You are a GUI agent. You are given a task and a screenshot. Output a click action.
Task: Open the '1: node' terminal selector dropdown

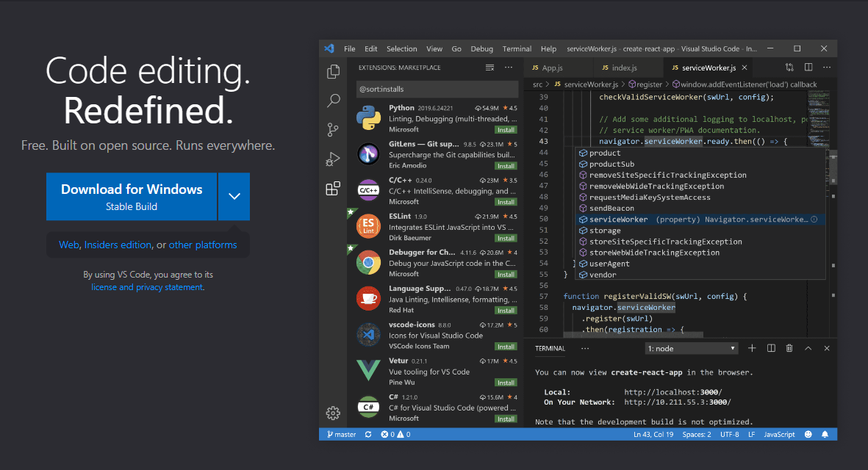[692, 348]
